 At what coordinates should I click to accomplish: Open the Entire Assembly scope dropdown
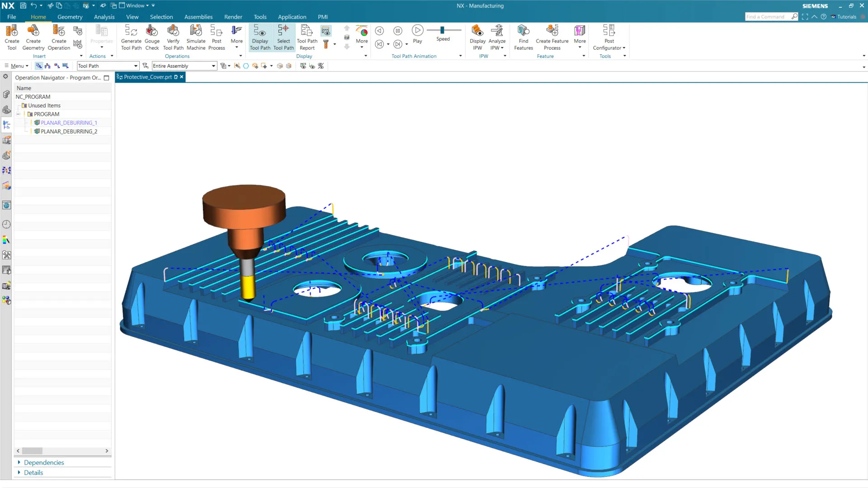pos(213,66)
